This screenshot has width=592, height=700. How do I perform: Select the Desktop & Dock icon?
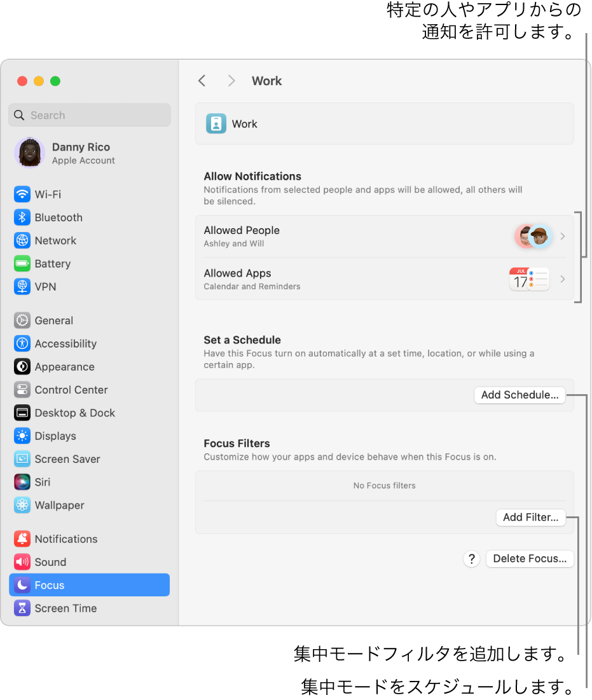click(22, 413)
